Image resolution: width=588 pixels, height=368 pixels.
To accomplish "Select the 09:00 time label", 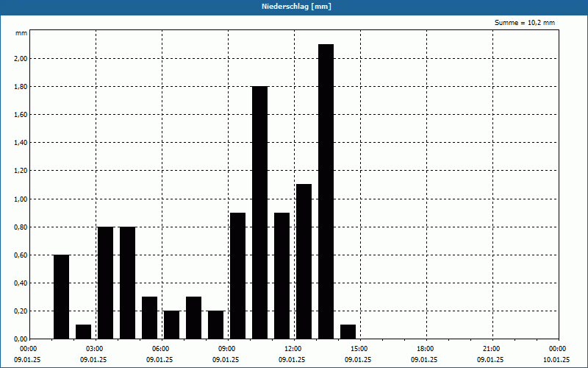I will pos(228,349).
